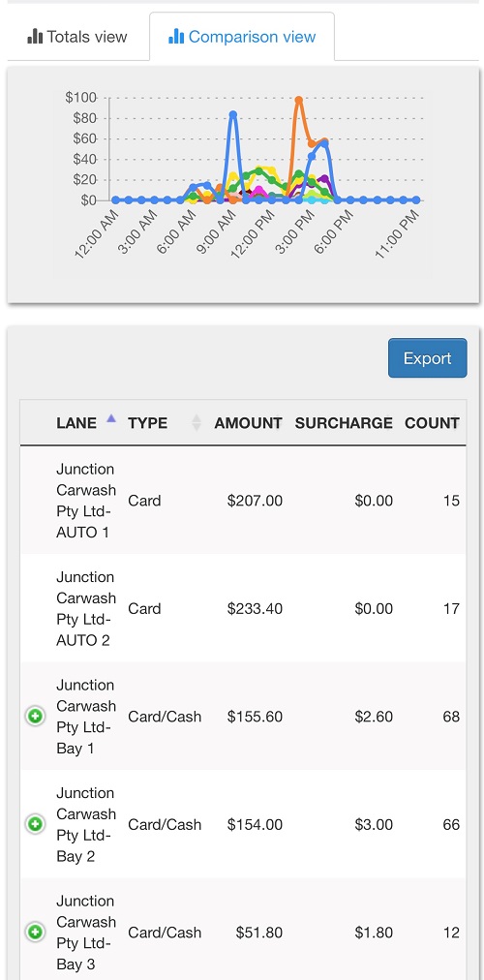
Task: Expand the Bay 2 row details
Action: click(x=36, y=824)
